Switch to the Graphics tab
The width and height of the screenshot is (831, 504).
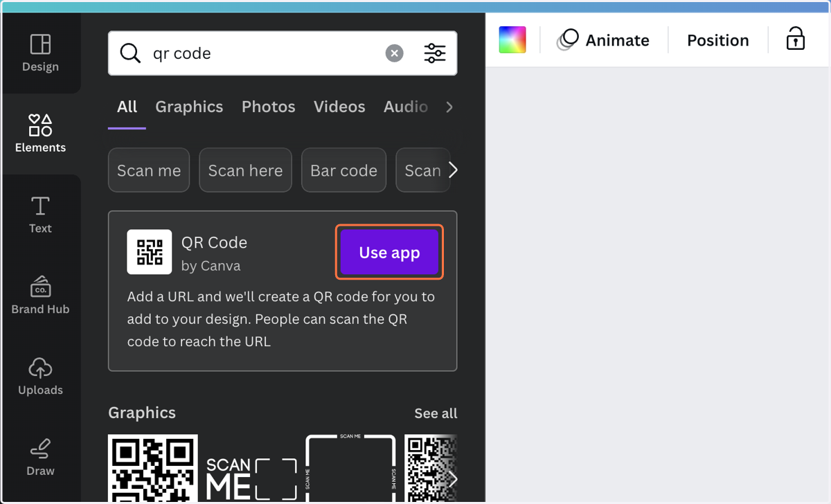(x=189, y=107)
